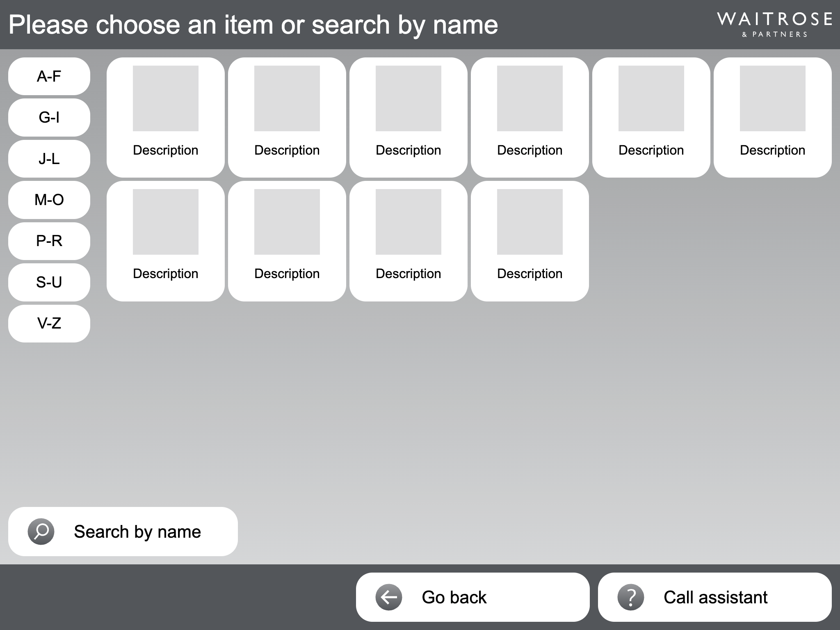Click the magnifying glass search icon
Viewport: 840px width, 630px height.
(x=41, y=532)
